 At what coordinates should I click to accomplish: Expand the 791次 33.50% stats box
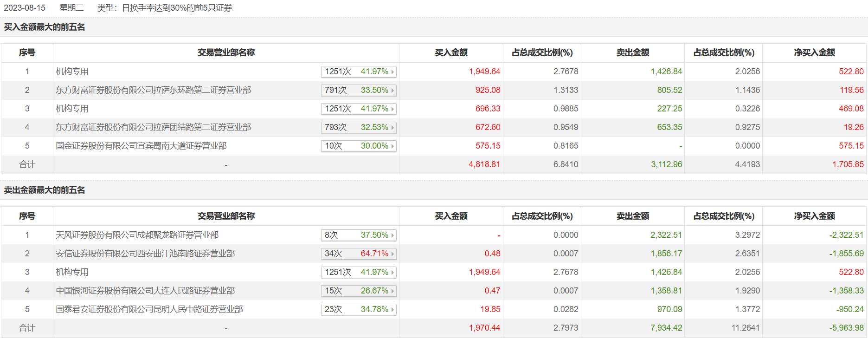359,90
